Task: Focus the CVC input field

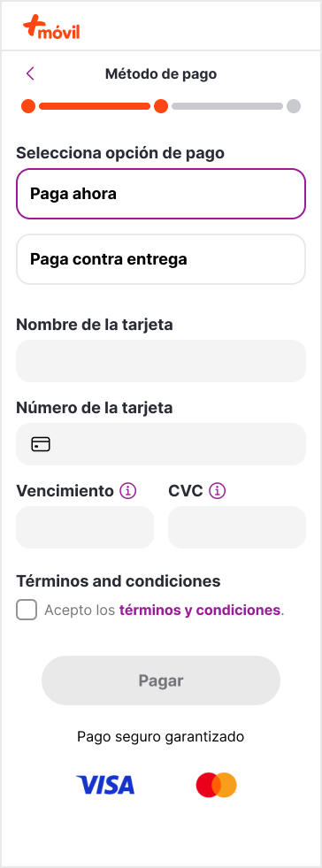Action: click(237, 527)
